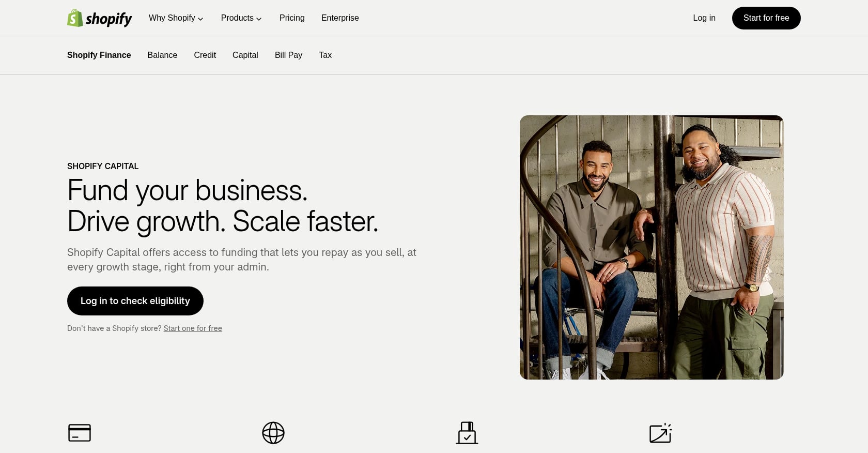Click the Log in link

point(704,18)
